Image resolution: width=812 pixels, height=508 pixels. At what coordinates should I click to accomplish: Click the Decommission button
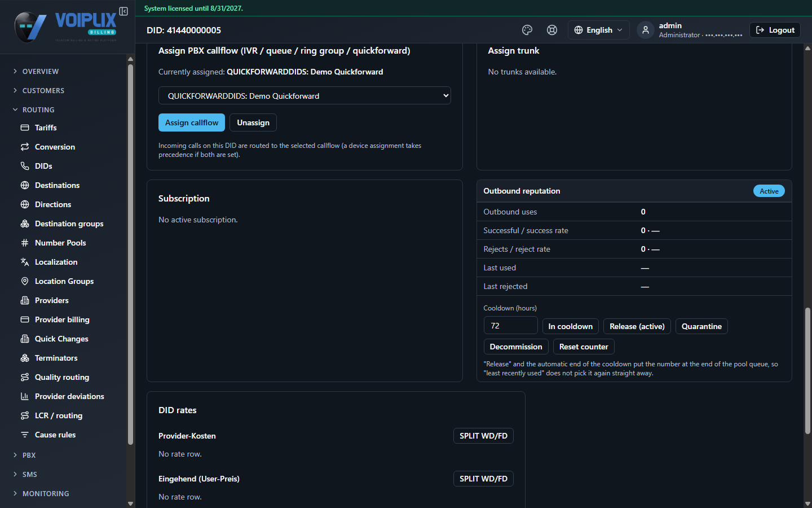pyautogui.click(x=516, y=347)
